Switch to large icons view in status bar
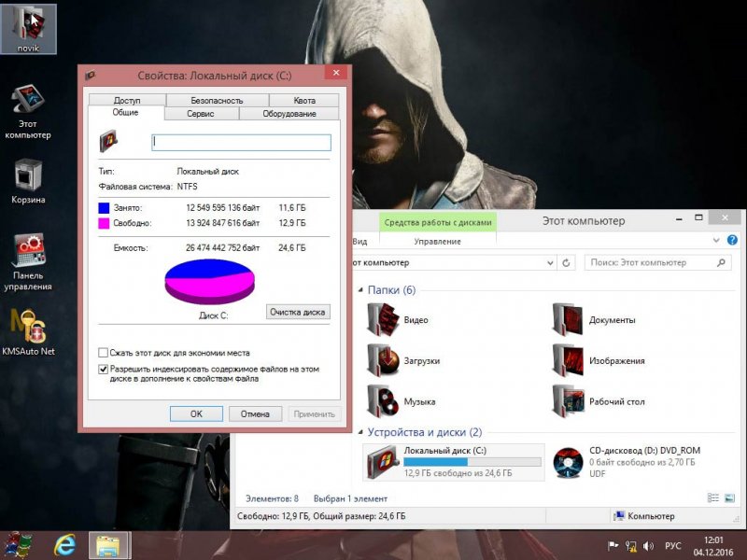This screenshot has height=560, width=747. point(730,498)
